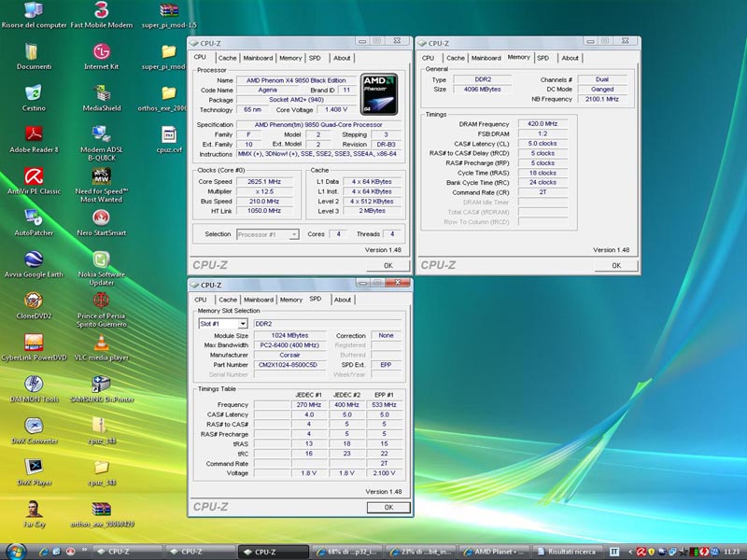The width and height of the screenshot is (747, 560).
Task: Click the 11:23 system clock
Action: pos(732,552)
